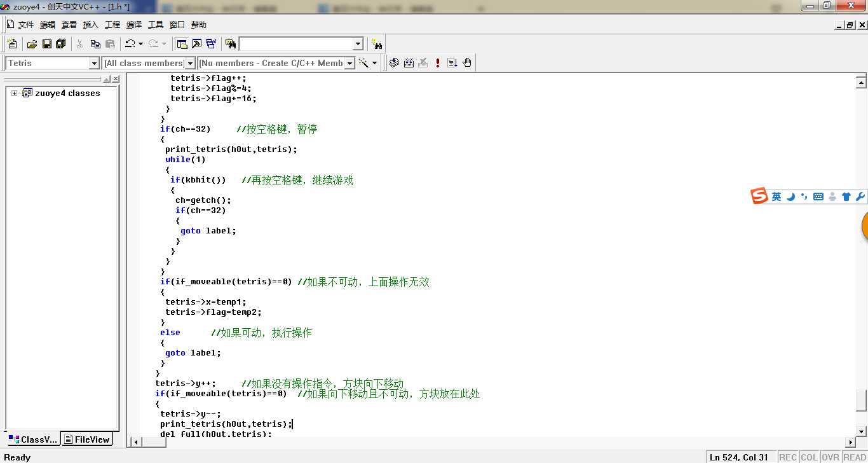Switch to the ClassView tab
The image size is (868, 463).
[33, 439]
